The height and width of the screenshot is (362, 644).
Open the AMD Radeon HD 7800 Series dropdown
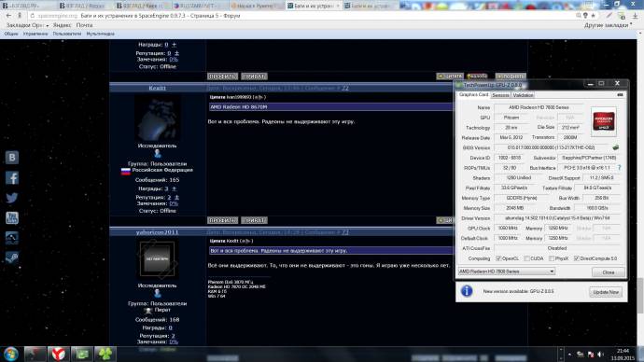point(507,271)
